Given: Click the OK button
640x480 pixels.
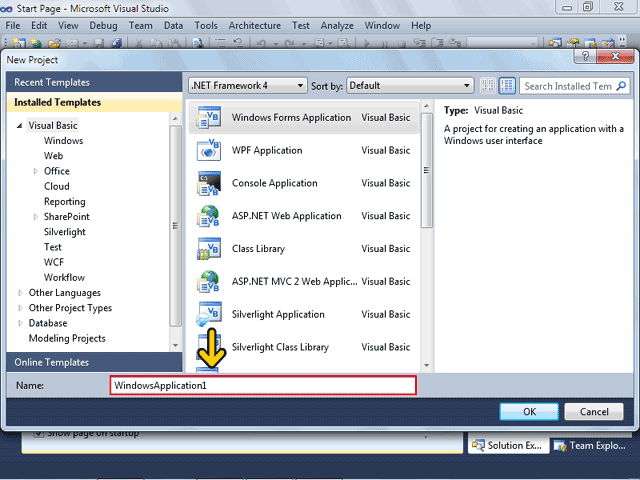Looking at the screenshot, I should [529, 411].
